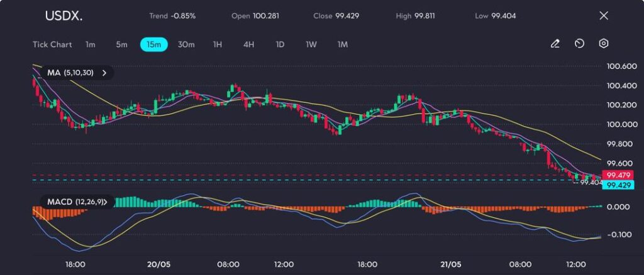This screenshot has height=275, width=644.
Task: Click the red 99.479 price label
Action: point(614,175)
